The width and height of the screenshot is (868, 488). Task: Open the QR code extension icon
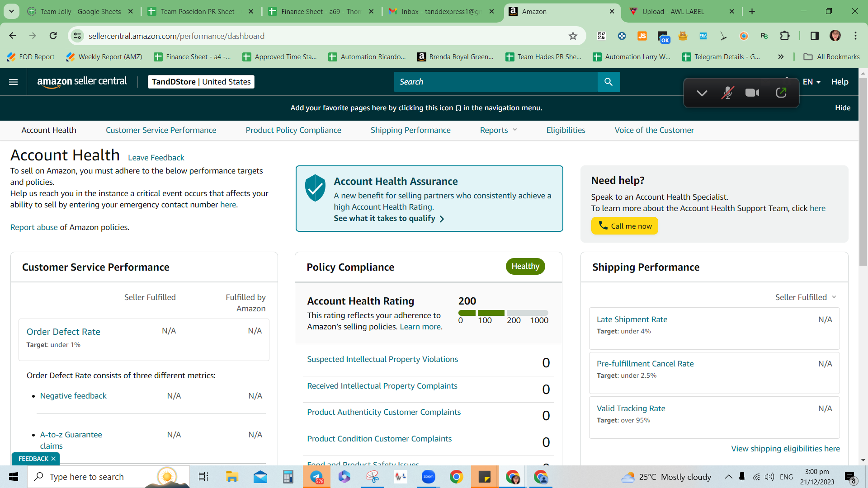pyautogui.click(x=601, y=36)
